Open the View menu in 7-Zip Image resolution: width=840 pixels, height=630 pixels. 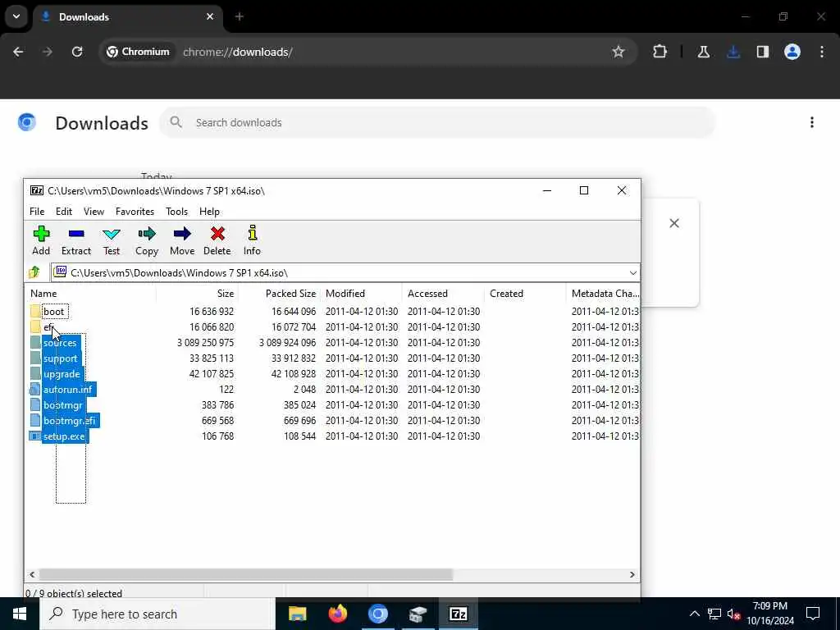click(94, 212)
